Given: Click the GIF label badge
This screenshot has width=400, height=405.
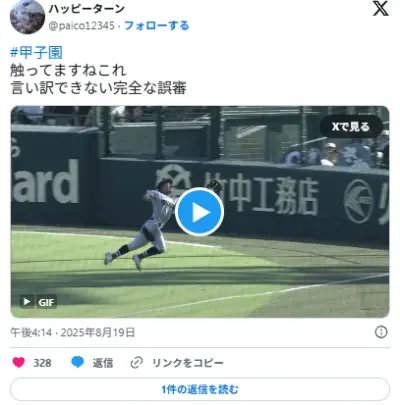Looking at the screenshot, I should 46,302.
